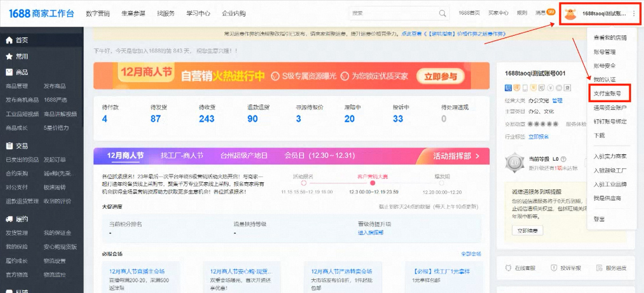The image size is (644, 293).
Task: Click the search magnifier icon
Action: (442, 14)
